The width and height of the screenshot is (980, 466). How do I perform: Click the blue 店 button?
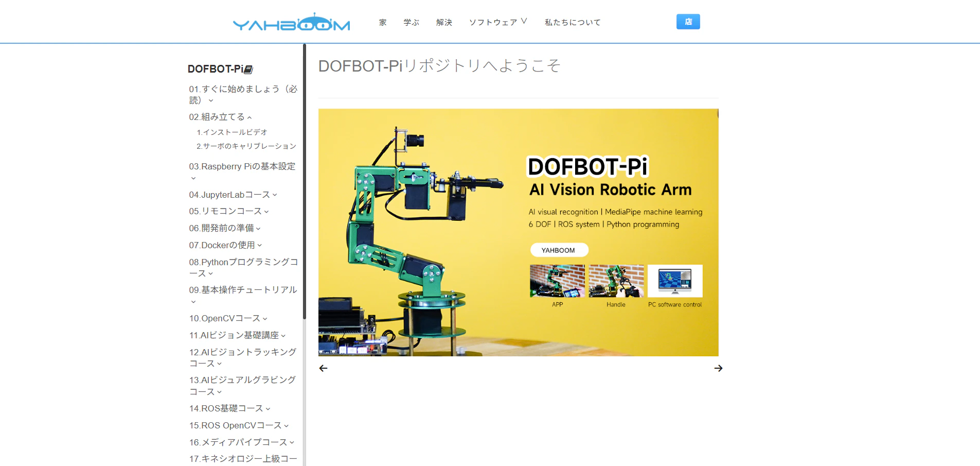click(688, 22)
